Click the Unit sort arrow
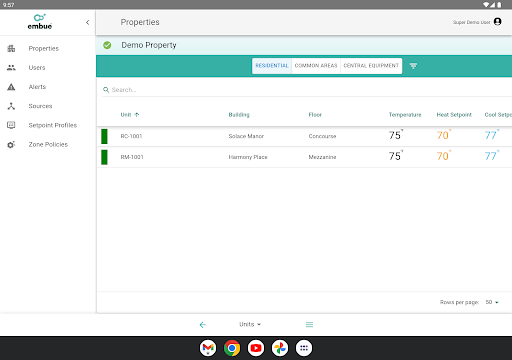 point(137,115)
